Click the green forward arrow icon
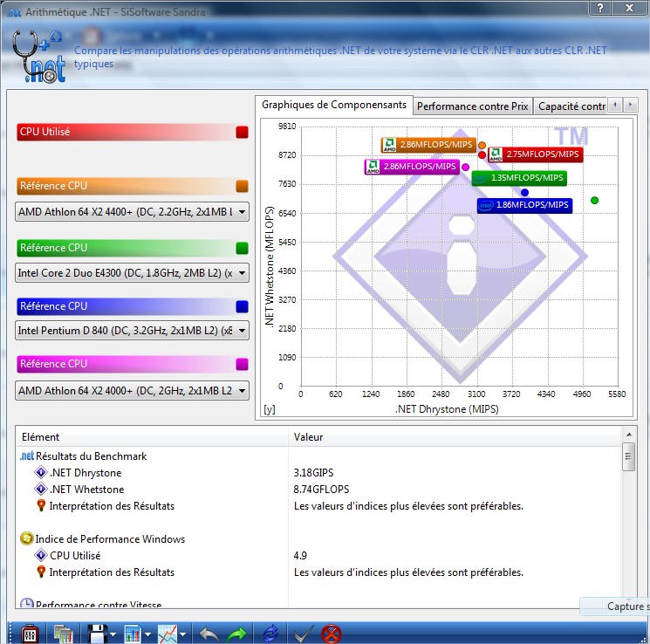Image resolution: width=650 pixels, height=644 pixels. pyautogui.click(x=236, y=634)
